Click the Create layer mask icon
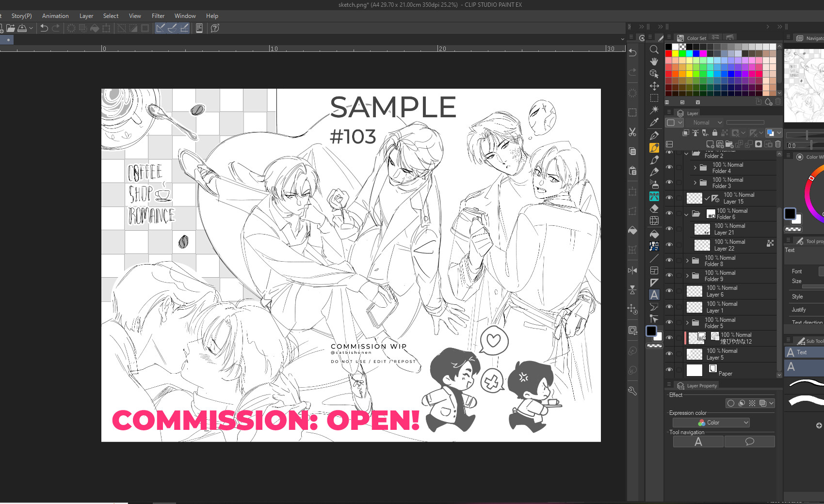This screenshot has width=824, height=504. 759,144
